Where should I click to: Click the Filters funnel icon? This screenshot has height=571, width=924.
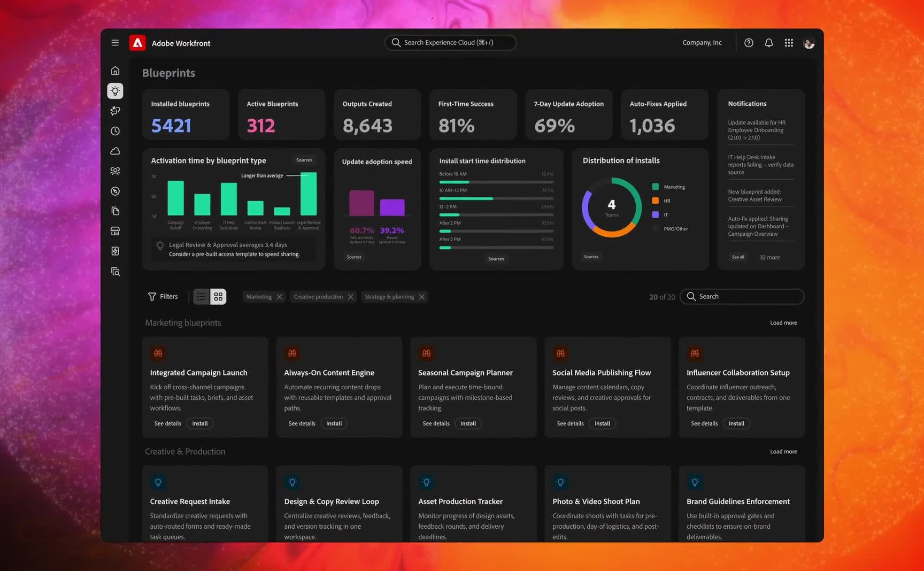(x=152, y=296)
